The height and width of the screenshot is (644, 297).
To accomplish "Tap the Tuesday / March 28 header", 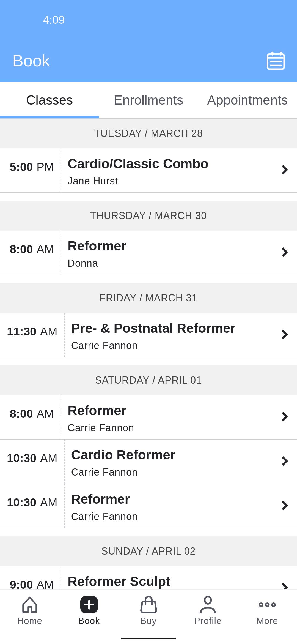I will click(148, 133).
